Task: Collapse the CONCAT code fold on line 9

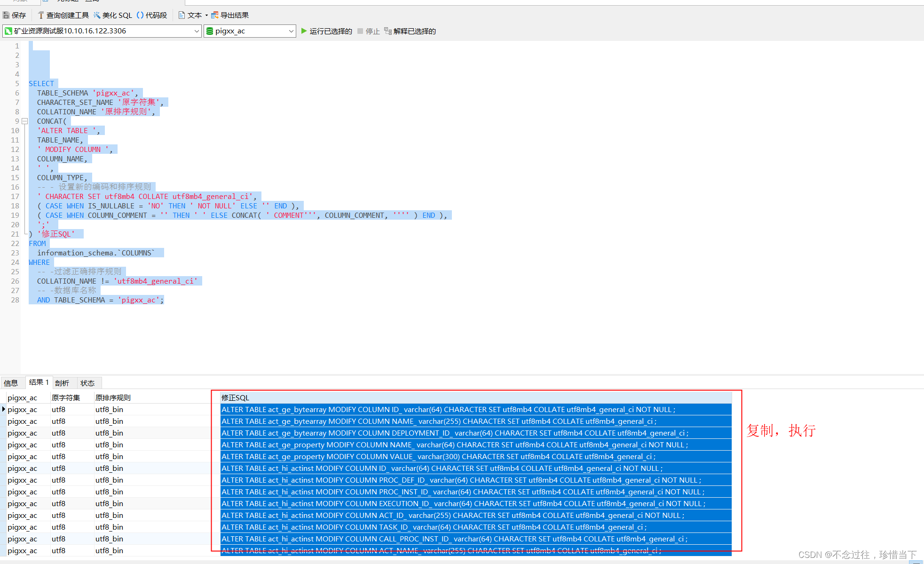Action: click(25, 121)
